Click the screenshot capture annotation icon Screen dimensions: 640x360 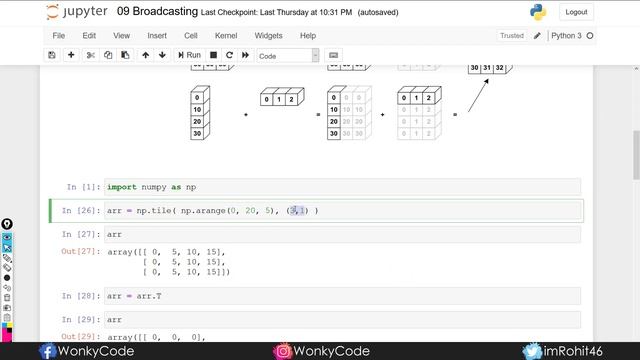coord(7,308)
